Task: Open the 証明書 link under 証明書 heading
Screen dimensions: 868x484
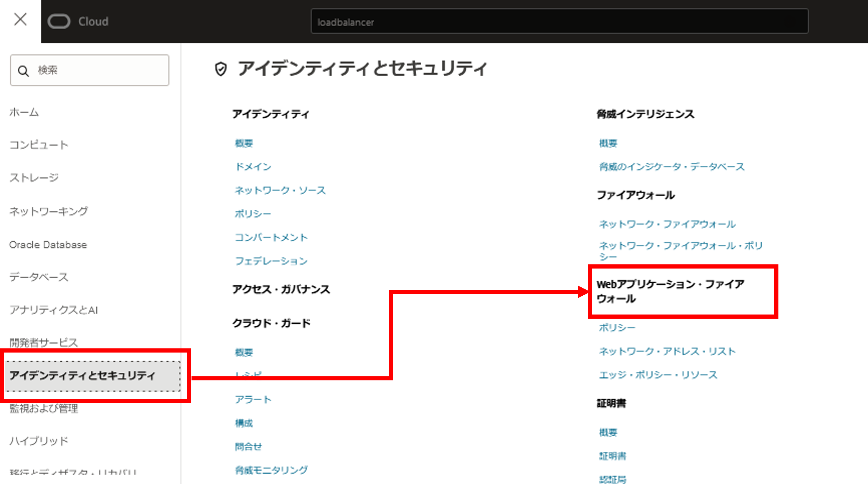Action: point(613,456)
